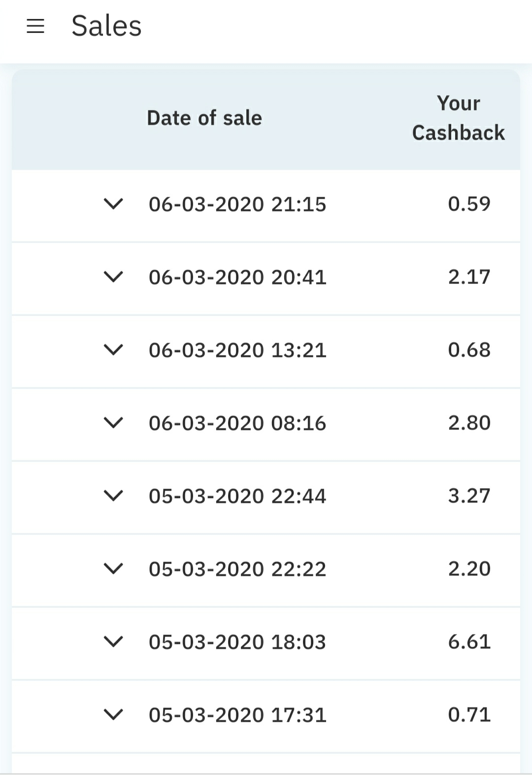Tap the 3.27 cashback value
This screenshot has width=532, height=775.
469,495
